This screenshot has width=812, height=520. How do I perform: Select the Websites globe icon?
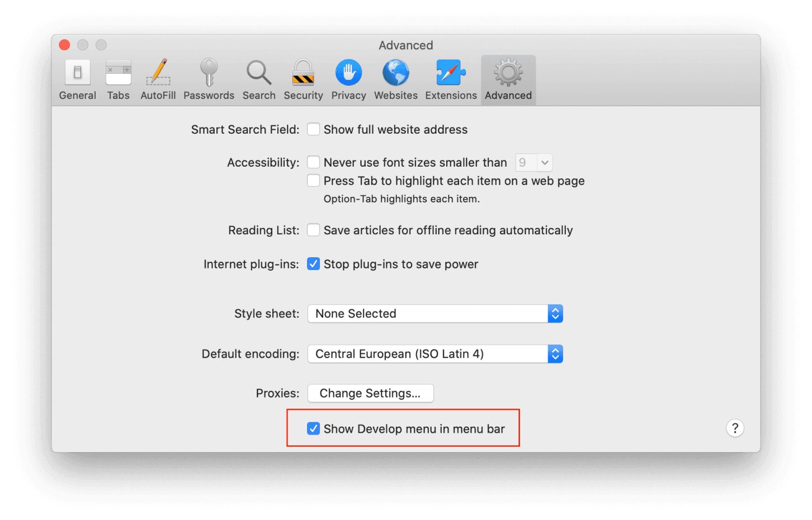(x=395, y=80)
